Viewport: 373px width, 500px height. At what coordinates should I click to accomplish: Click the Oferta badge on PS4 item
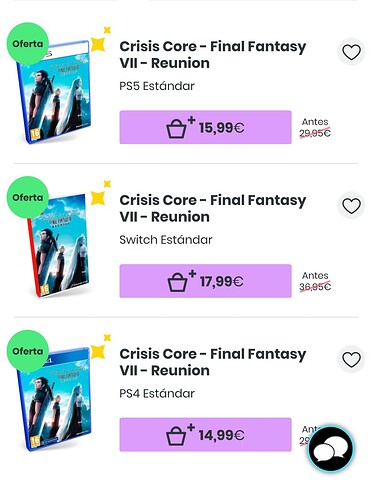pyautogui.click(x=28, y=351)
